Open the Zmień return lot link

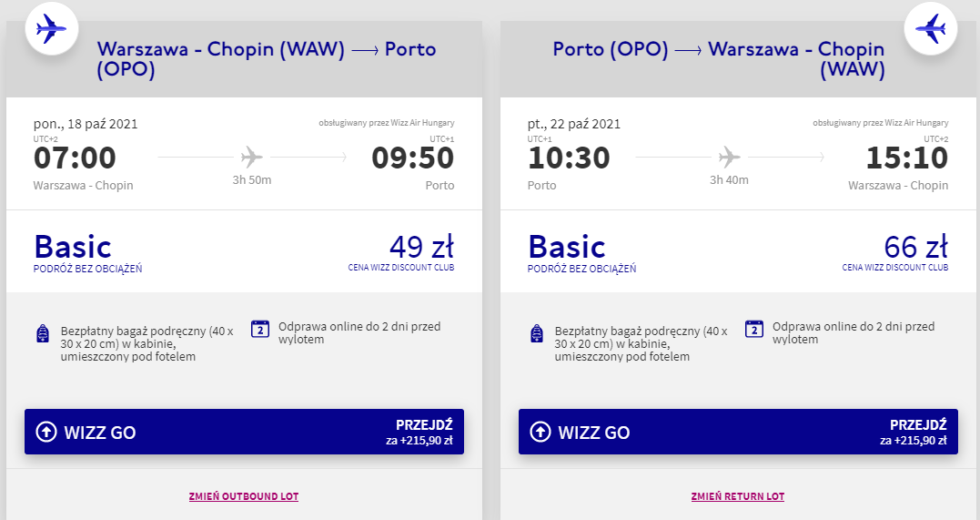point(737,496)
